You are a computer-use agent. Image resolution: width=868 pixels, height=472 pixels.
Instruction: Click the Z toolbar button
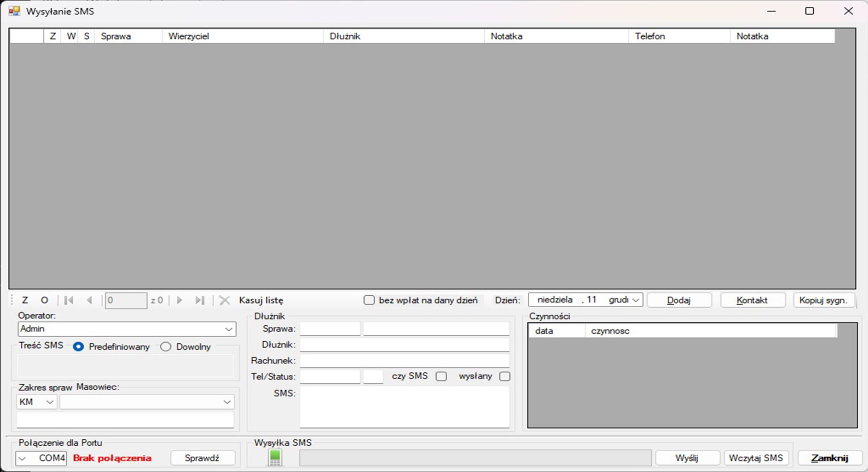coord(25,300)
